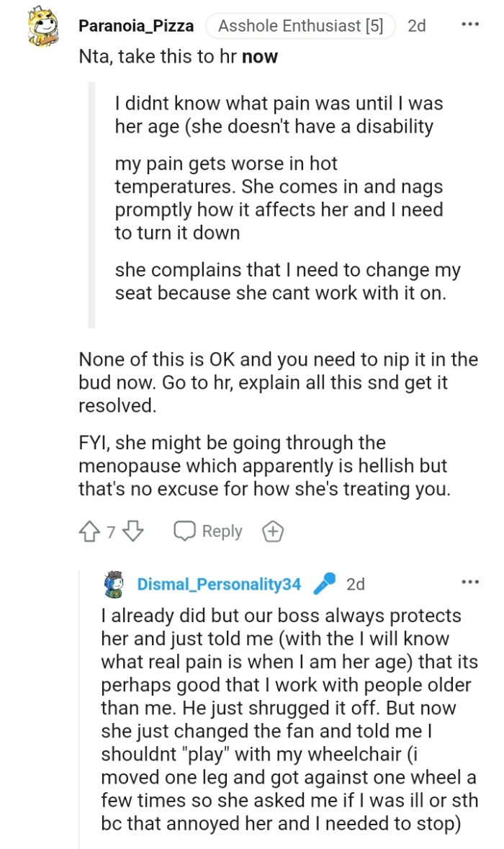Open overflow menu on Dismal_Personality34's reply
This screenshot has height=849, width=504.
[472, 580]
